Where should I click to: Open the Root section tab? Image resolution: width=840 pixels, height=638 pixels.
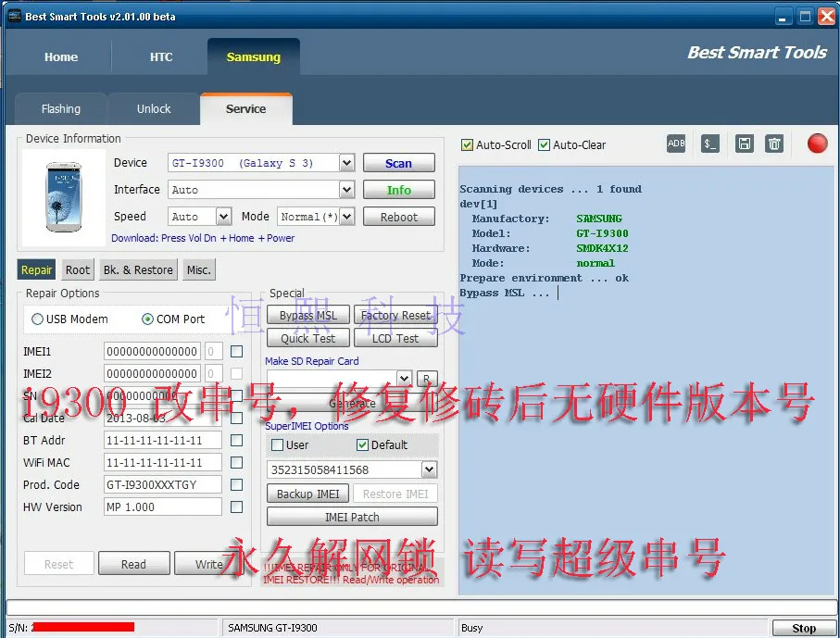pos(78,270)
